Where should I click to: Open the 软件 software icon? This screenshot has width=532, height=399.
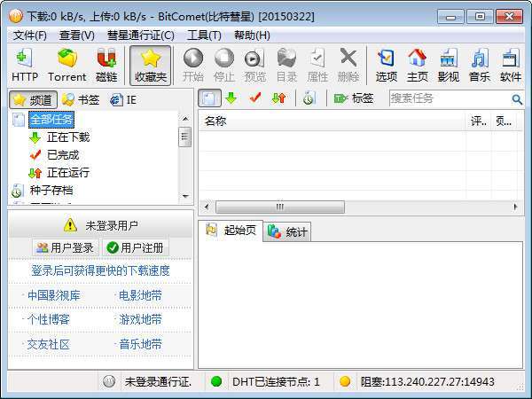[x=511, y=65]
